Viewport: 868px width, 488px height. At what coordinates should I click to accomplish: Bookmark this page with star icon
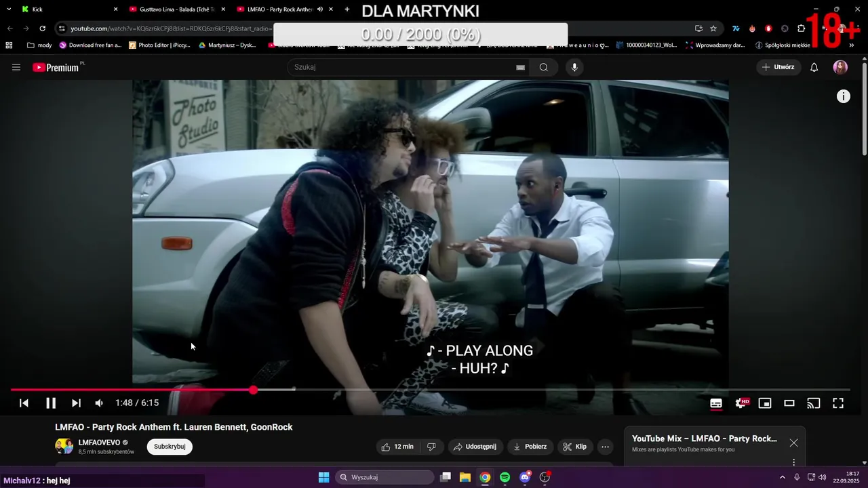713,28
